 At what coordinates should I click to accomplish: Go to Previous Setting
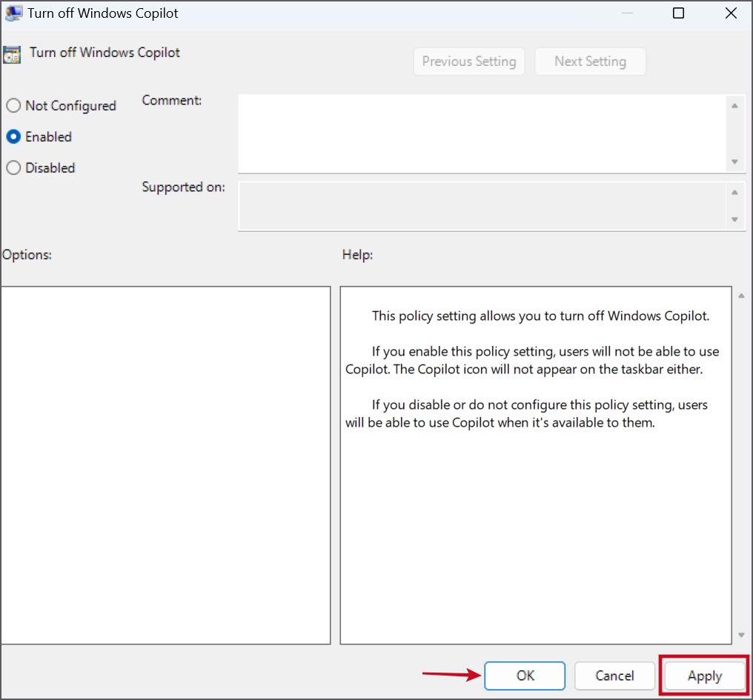point(469,61)
